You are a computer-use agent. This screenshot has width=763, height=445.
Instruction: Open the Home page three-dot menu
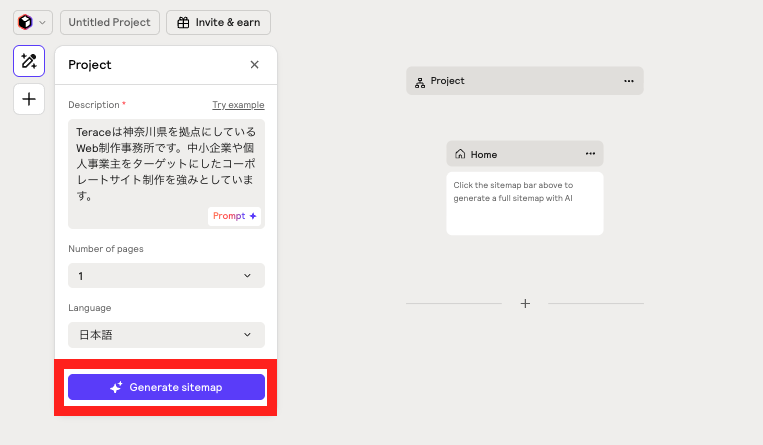pyautogui.click(x=590, y=154)
